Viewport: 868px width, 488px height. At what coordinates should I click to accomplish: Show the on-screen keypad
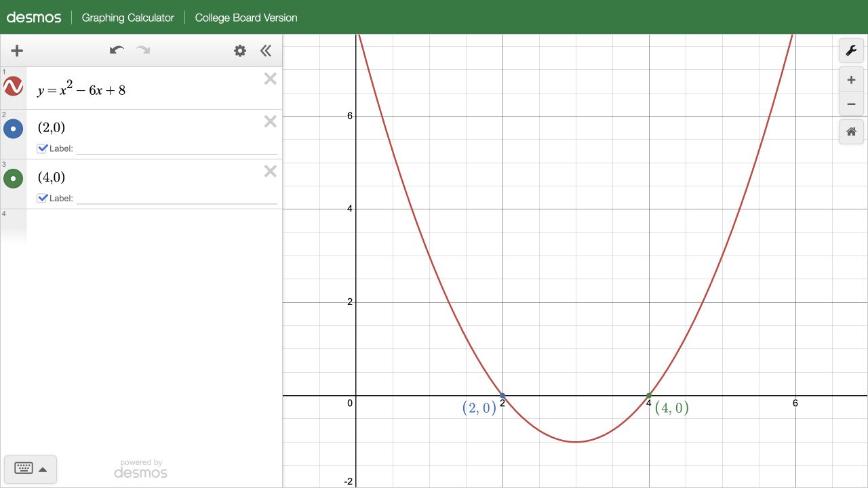tap(31, 469)
